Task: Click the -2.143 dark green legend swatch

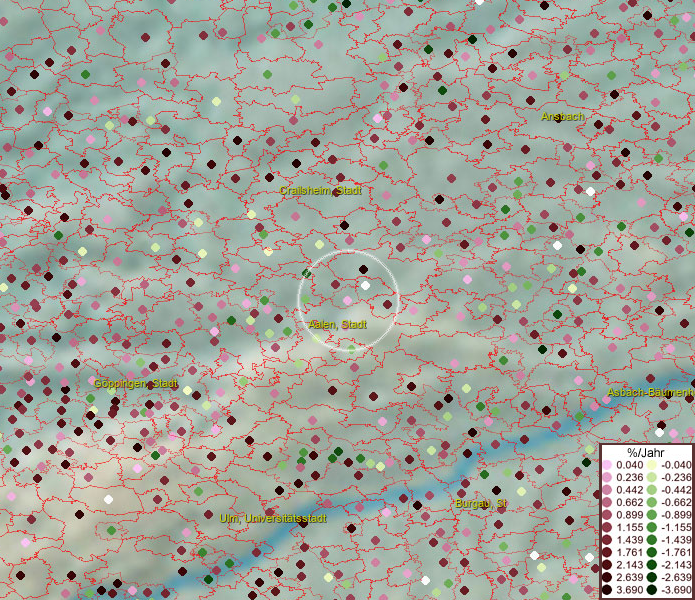Action: coord(652,565)
